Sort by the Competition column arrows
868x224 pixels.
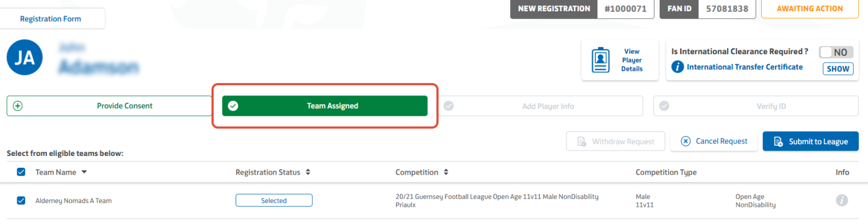click(x=446, y=172)
